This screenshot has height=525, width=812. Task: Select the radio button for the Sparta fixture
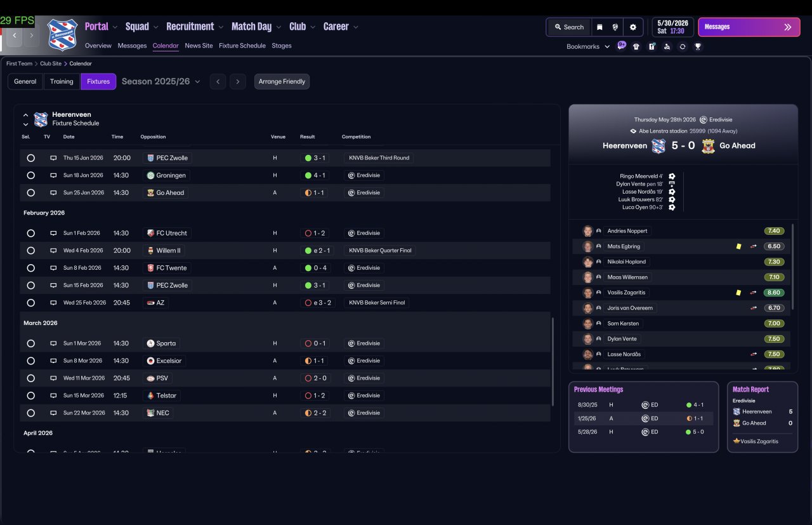30,343
